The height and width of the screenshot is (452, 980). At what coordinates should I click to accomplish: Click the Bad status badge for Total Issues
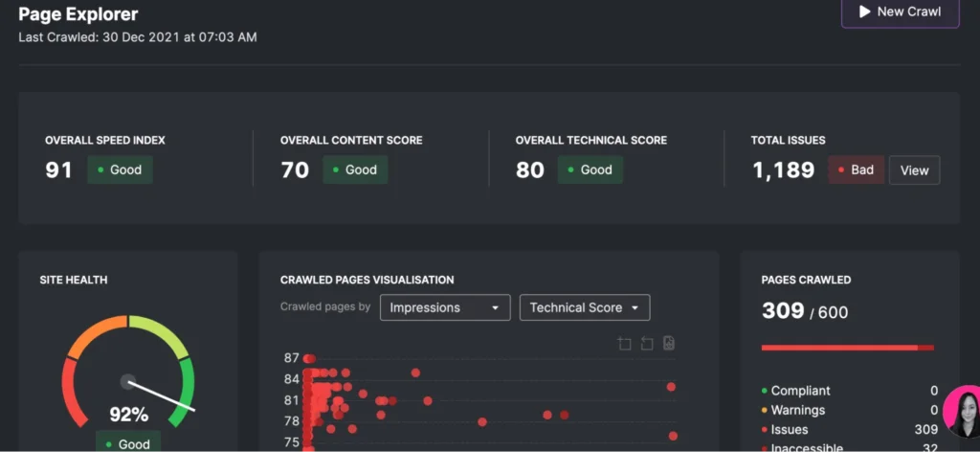point(855,170)
